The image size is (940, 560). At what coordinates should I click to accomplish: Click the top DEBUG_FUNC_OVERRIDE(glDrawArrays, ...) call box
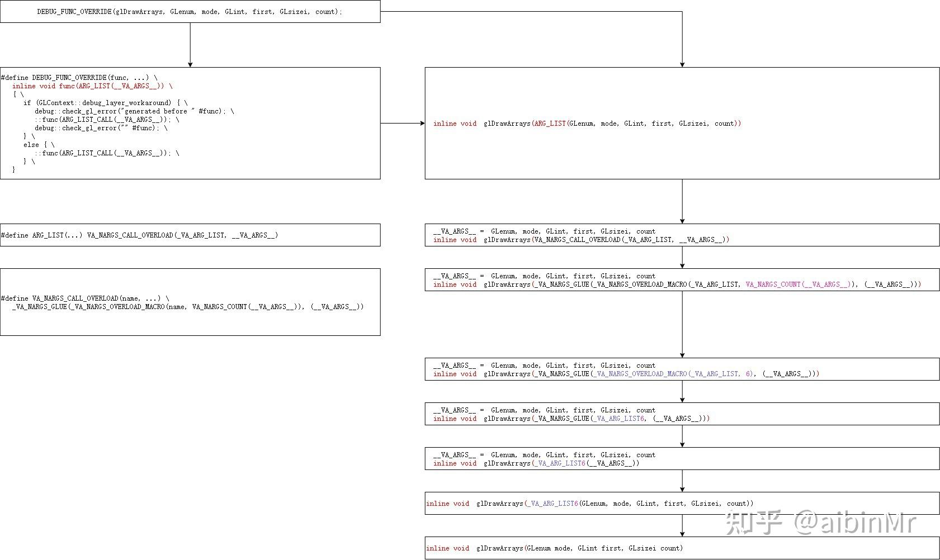click(x=190, y=11)
